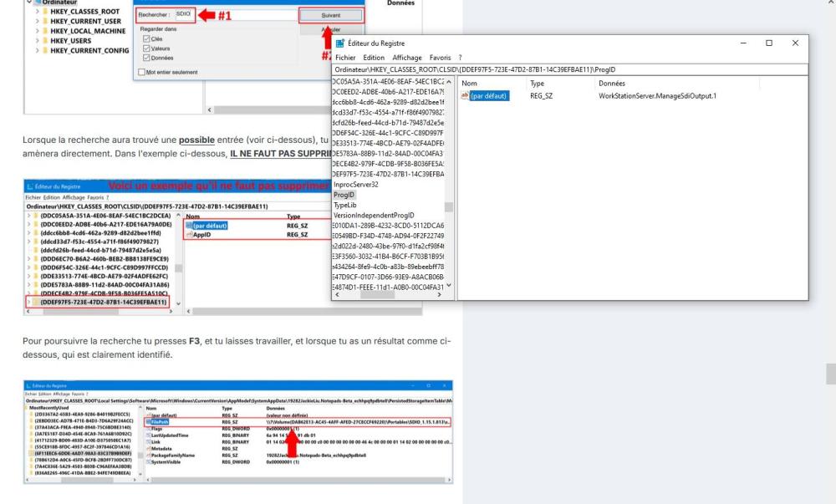
Task: Click the Suivant button in the search dialog
Action: click(330, 15)
